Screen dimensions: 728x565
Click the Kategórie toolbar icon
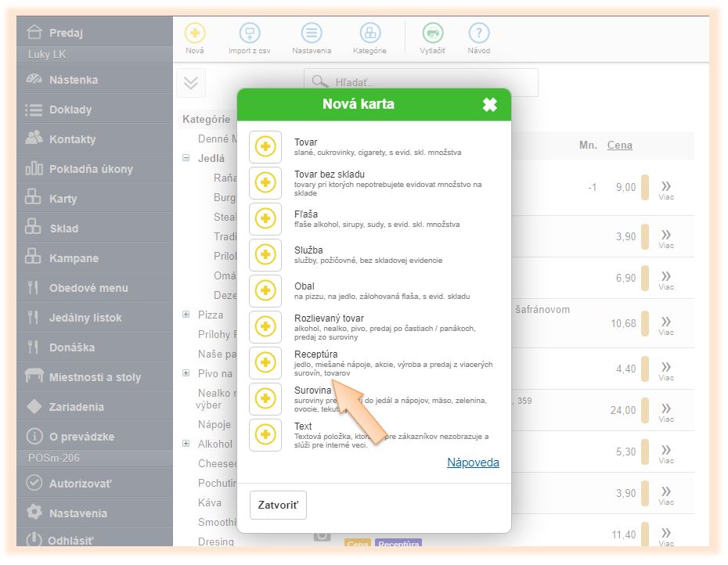(369, 34)
